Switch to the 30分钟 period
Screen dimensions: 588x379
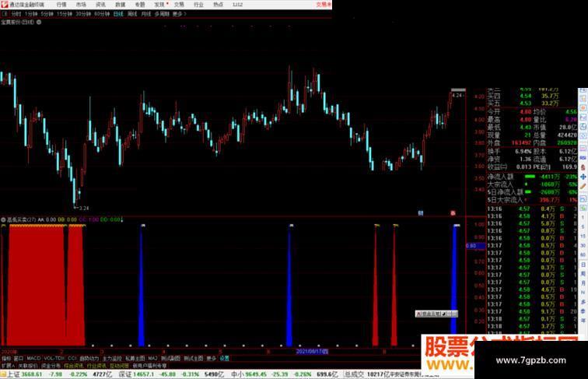(x=83, y=14)
